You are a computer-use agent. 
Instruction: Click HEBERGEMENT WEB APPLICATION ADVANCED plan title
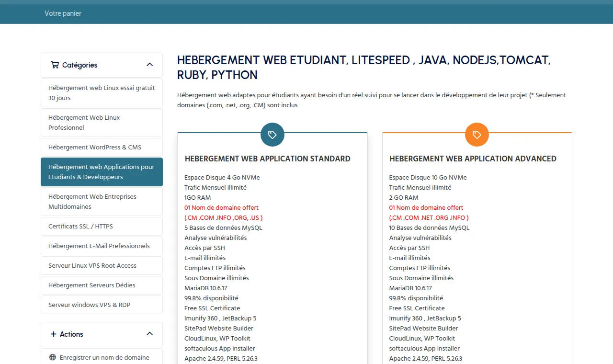473,159
